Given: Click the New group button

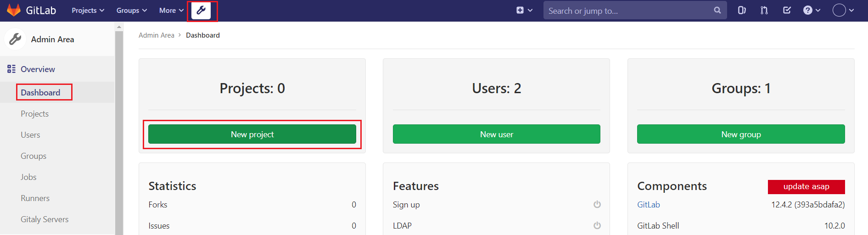Looking at the screenshot, I should [x=741, y=134].
